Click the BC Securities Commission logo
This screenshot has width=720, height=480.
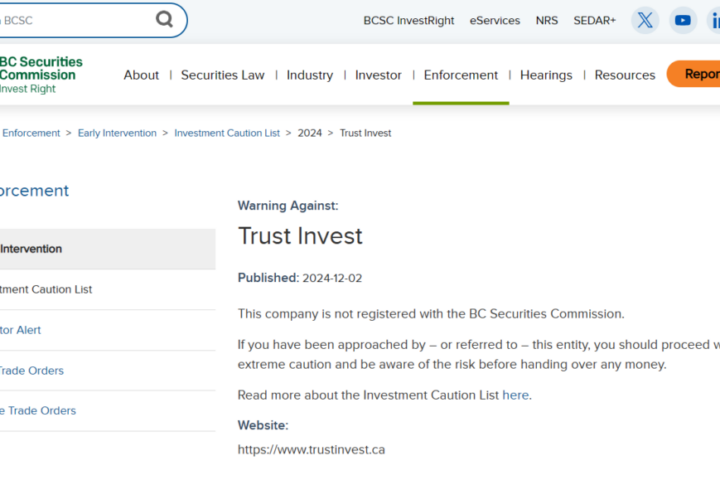point(40,75)
